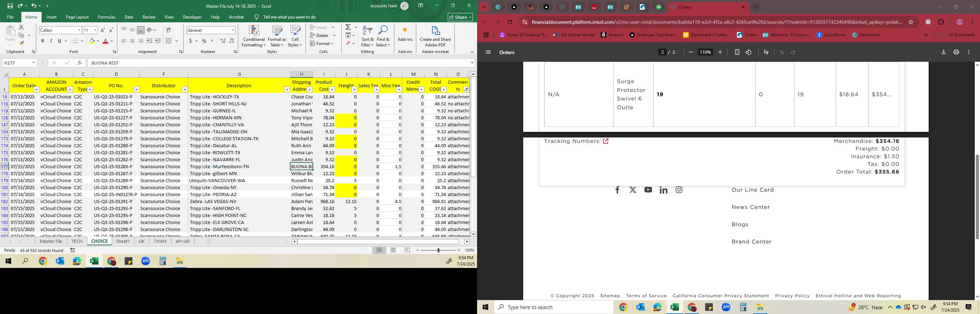980x314 pixels.
Task: Open the font name Calibri dropdown
Action: (x=80, y=30)
